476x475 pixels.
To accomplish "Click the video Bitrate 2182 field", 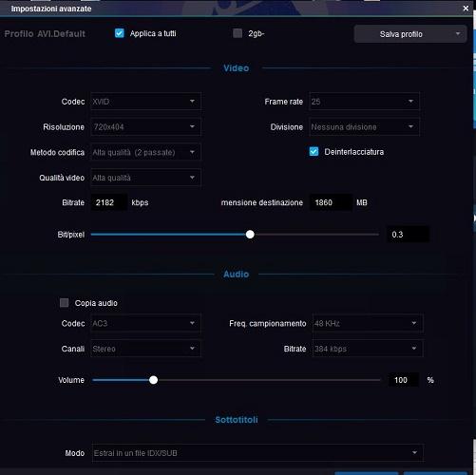I will point(109,202).
